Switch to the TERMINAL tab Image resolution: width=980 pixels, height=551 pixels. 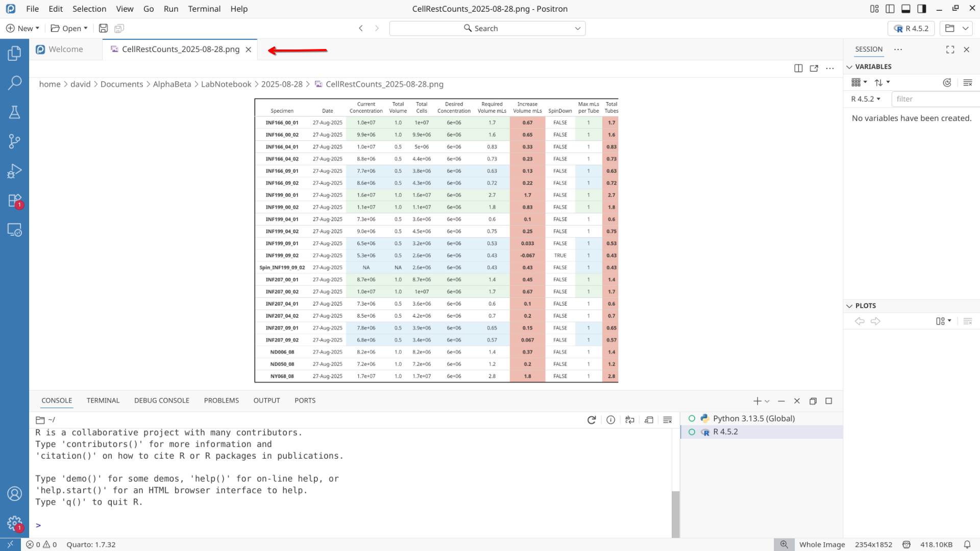pos(103,400)
